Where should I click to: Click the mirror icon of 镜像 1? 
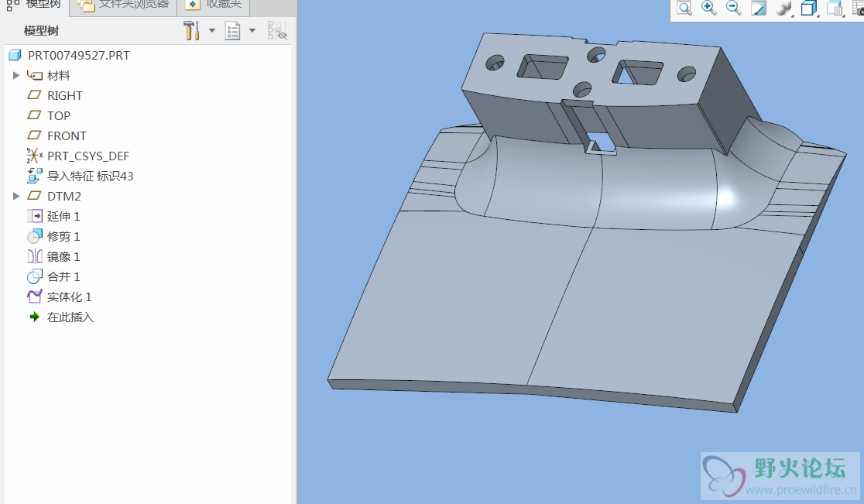35,257
